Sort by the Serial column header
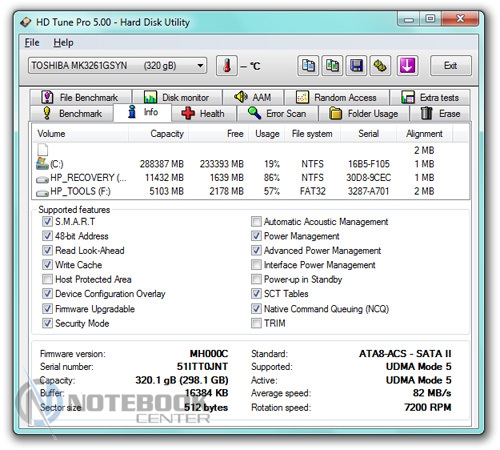Viewport: 500px width, 450px height. (368, 134)
